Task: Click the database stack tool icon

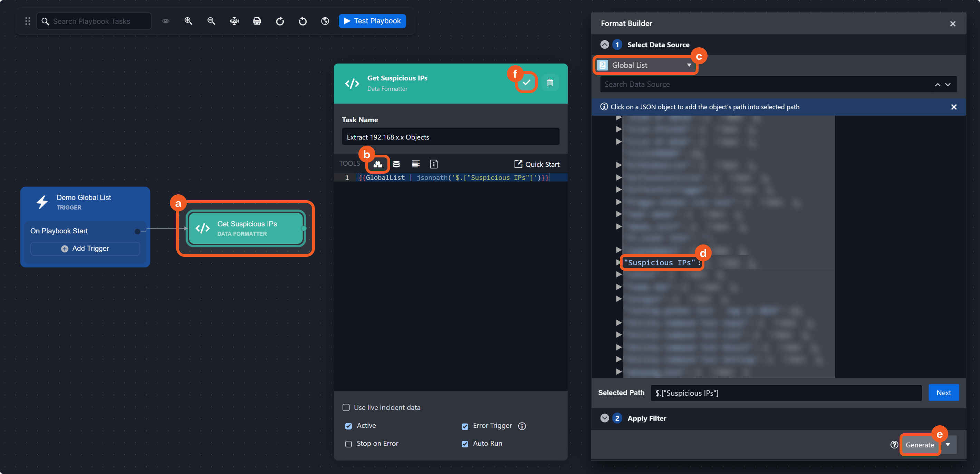Action: click(396, 164)
